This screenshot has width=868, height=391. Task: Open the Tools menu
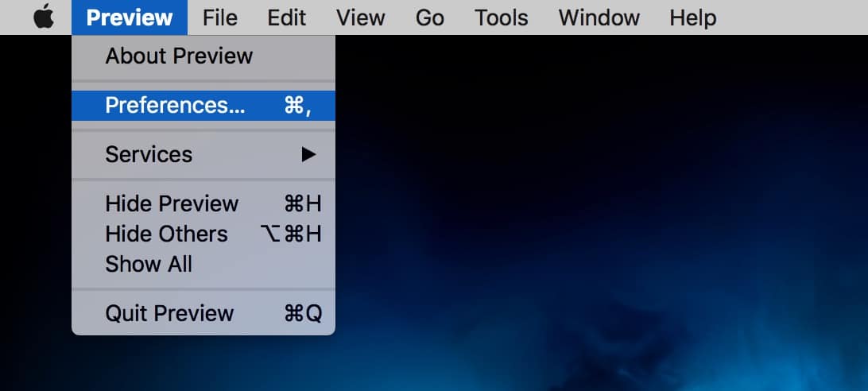501,17
